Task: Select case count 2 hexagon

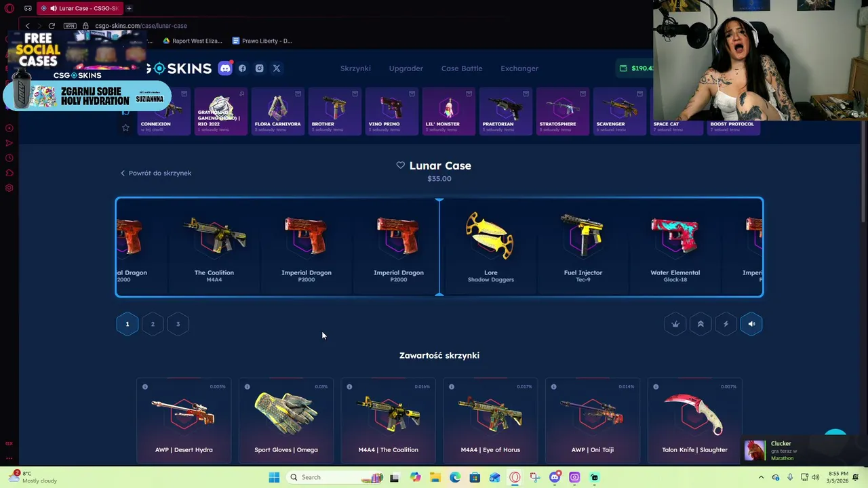Action: (x=153, y=324)
